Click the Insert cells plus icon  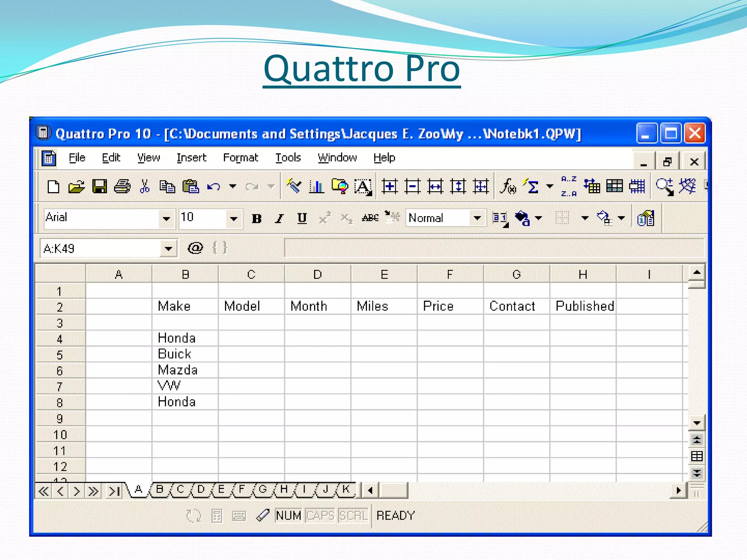390,187
